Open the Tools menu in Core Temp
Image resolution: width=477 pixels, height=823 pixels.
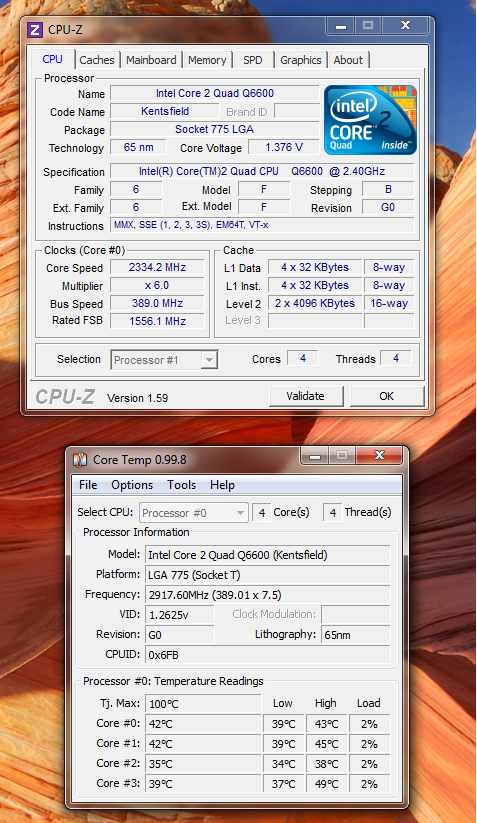[182, 485]
